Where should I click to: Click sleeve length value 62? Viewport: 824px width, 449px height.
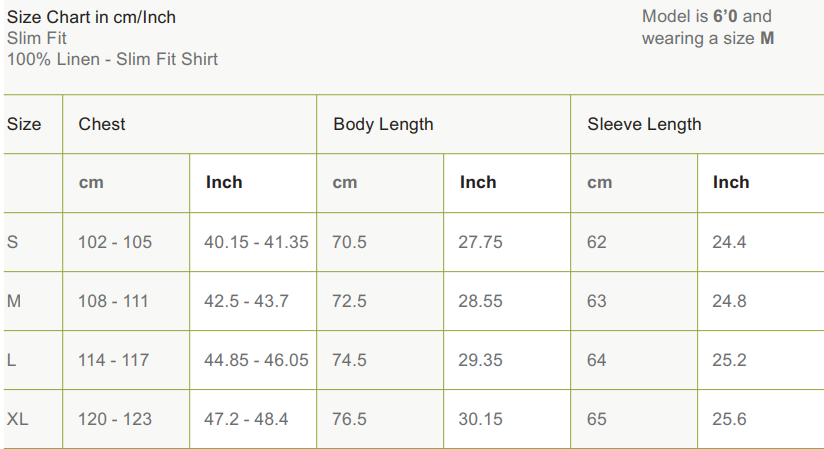(597, 242)
